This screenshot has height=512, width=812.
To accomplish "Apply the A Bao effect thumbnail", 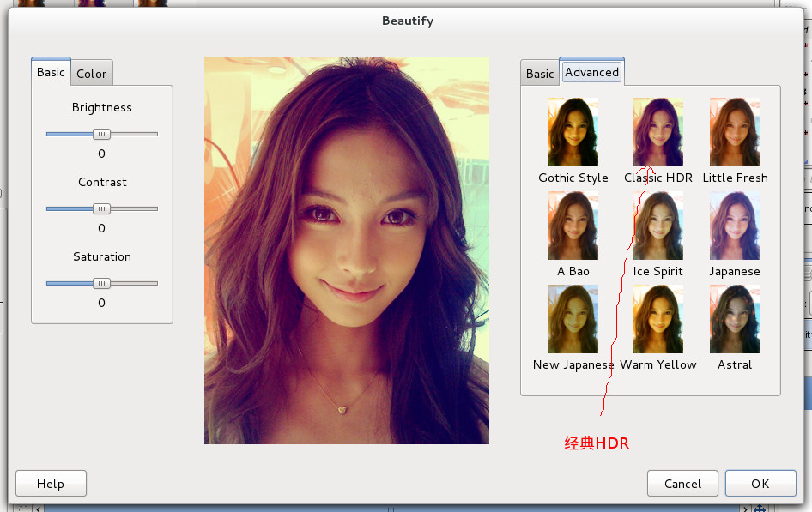I will (573, 226).
